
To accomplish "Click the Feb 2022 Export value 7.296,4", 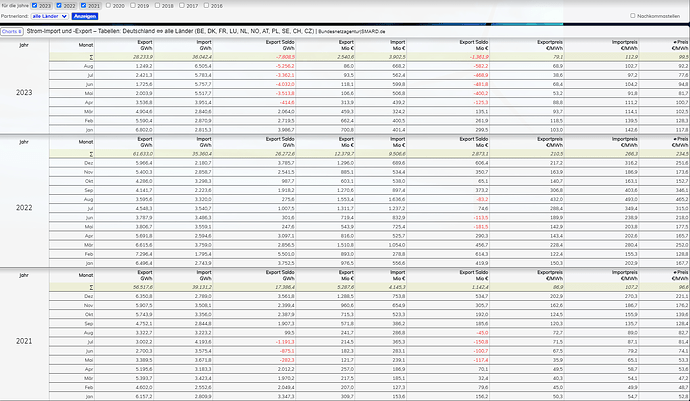I will point(144,254).
